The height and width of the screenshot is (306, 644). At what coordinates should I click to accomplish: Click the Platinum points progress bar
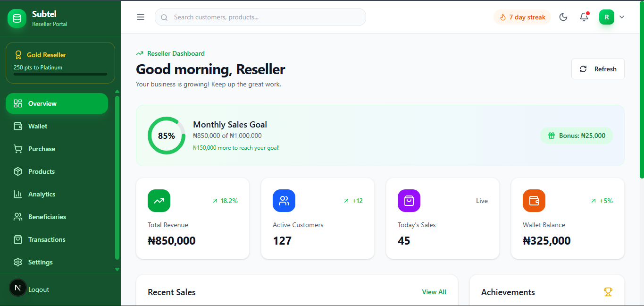tap(60, 74)
